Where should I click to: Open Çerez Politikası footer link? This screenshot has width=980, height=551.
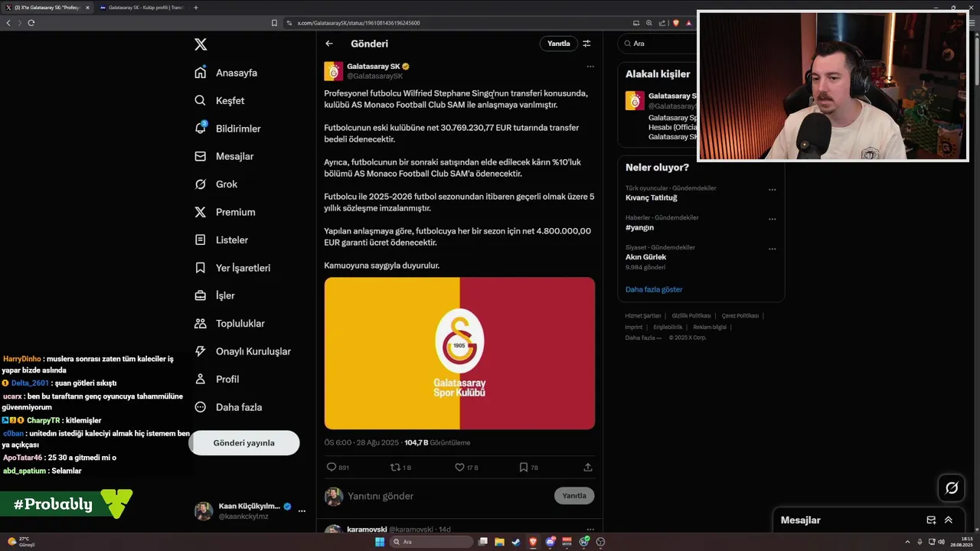[x=740, y=315]
